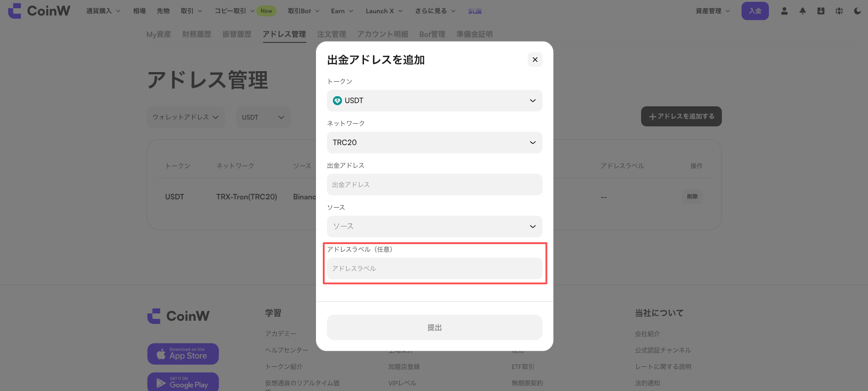Click the 出金アドレス input field
The width and height of the screenshot is (868, 391).
pos(434,184)
